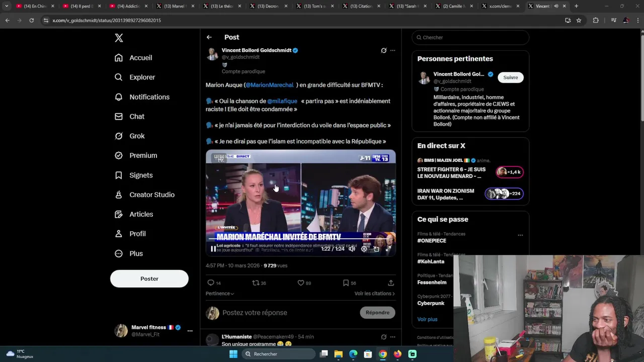This screenshot has height=362, width=644.
Task: Open Articles section
Action: point(134,215)
